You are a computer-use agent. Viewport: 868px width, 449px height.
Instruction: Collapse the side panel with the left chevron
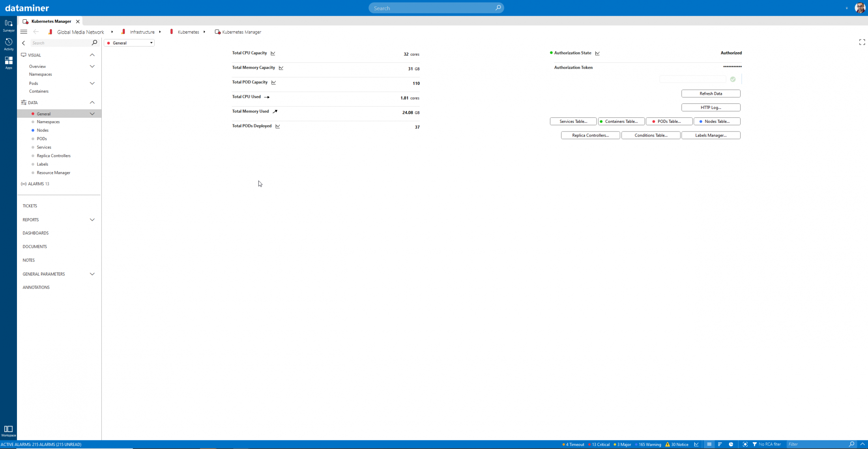pos(24,43)
